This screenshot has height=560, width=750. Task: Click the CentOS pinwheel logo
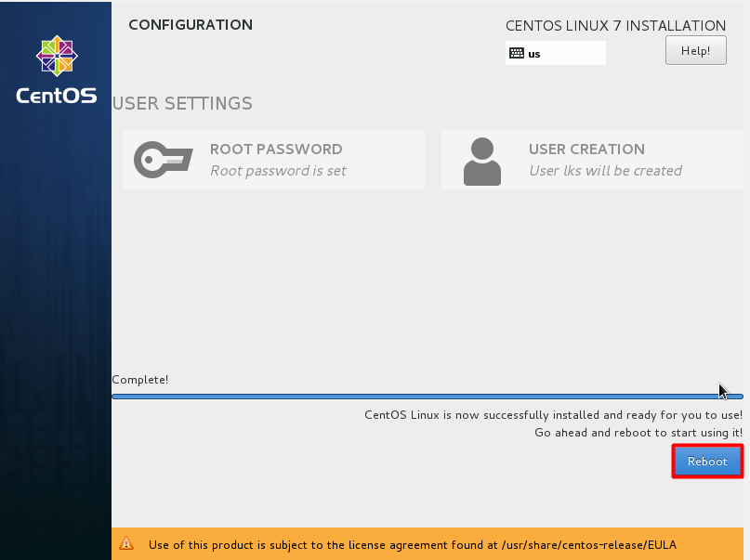(56, 59)
